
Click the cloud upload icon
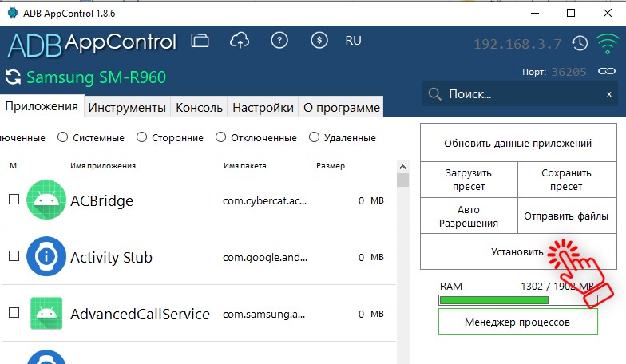tap(240, 41)
